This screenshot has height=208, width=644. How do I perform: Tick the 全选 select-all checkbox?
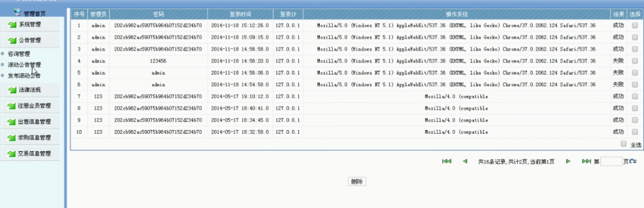point(623,144)
